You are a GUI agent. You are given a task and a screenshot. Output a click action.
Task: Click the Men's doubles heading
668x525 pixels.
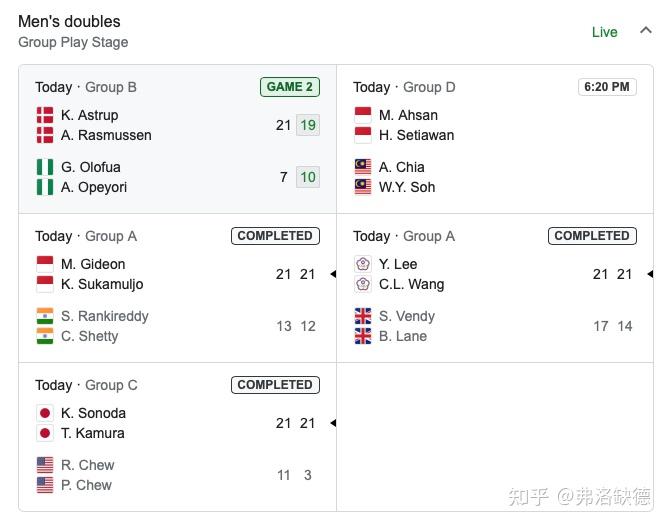point(69,21)
